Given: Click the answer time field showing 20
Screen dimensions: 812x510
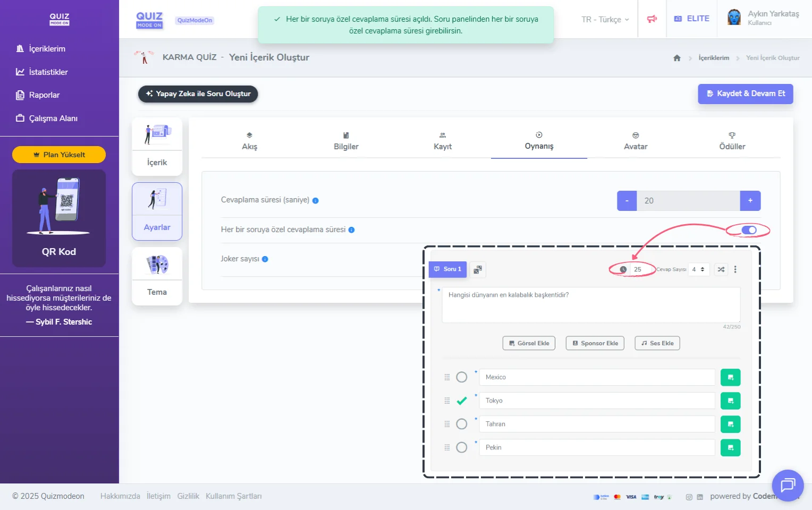Looking at the screenshot, I should 688,201.
